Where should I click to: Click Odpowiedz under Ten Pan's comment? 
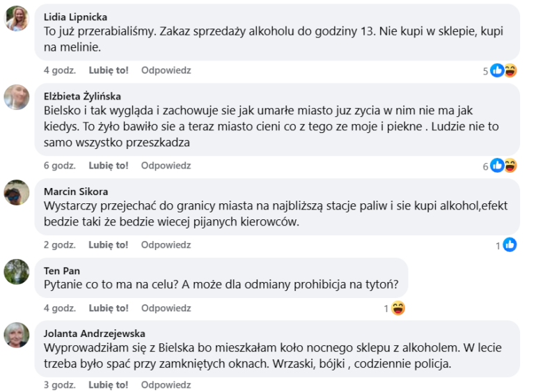click(x=166, y=308)
